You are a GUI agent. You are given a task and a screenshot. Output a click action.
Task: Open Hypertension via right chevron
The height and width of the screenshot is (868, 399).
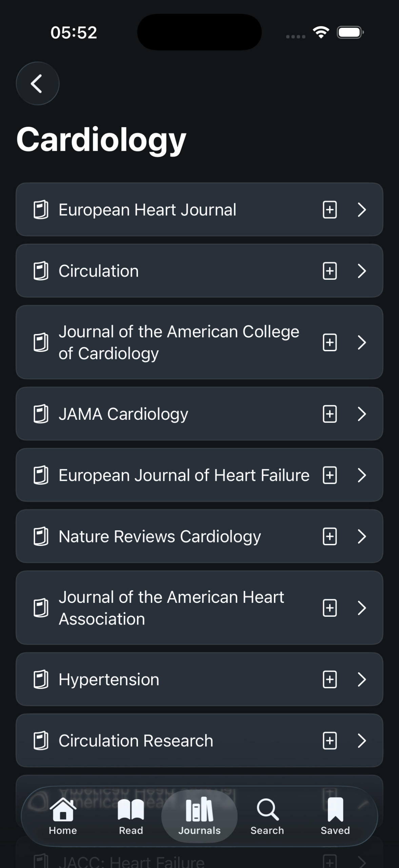pos(362,679)
